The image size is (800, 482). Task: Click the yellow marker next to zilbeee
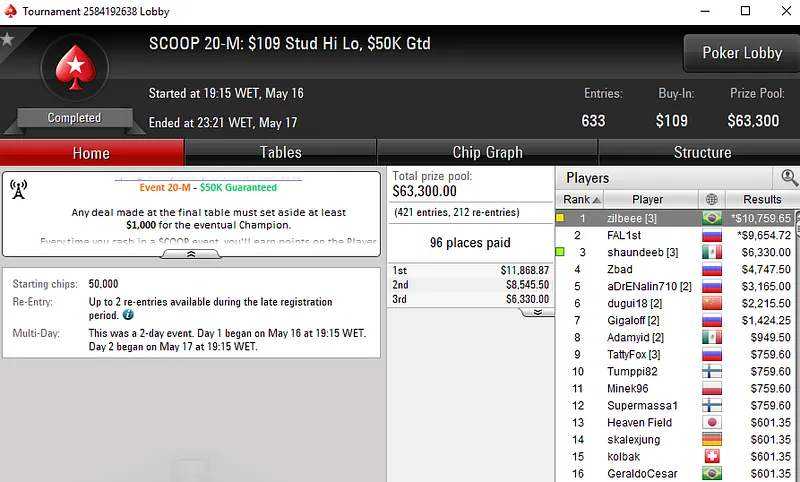[x=560, y=218]
